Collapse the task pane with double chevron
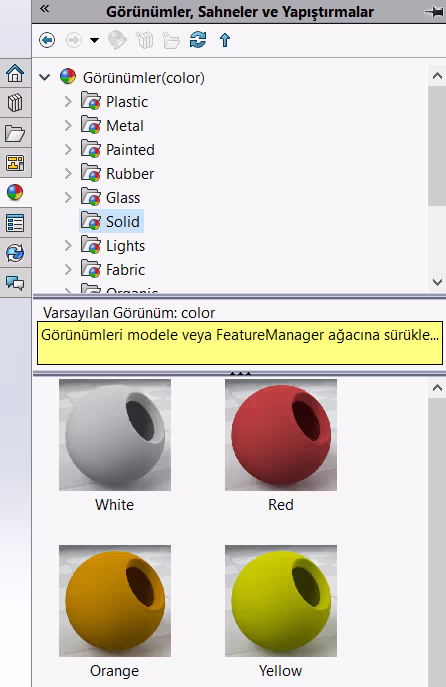The image size is (446, 687). [x=45, y=8]
